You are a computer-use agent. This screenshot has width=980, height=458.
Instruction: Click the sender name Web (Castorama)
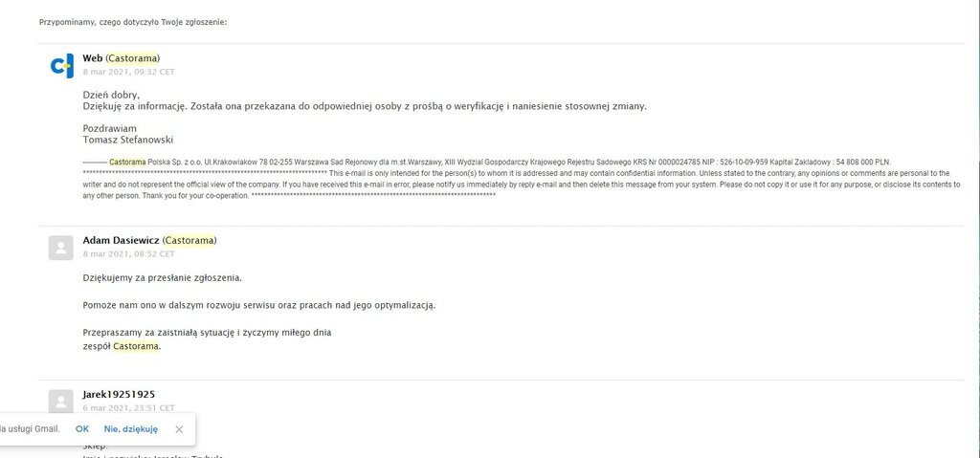121,58
